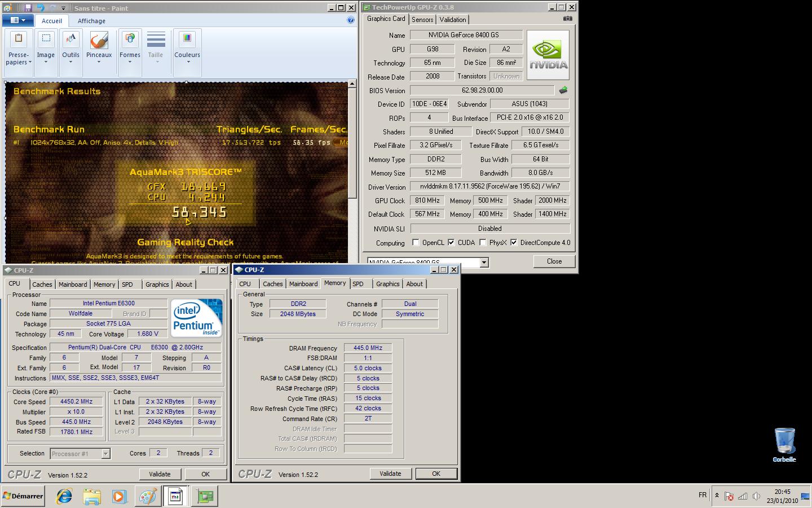This screenshot has width=812, height=508.
Task: Switch to the Accueil ribbon tab
Action: [52, 21]
